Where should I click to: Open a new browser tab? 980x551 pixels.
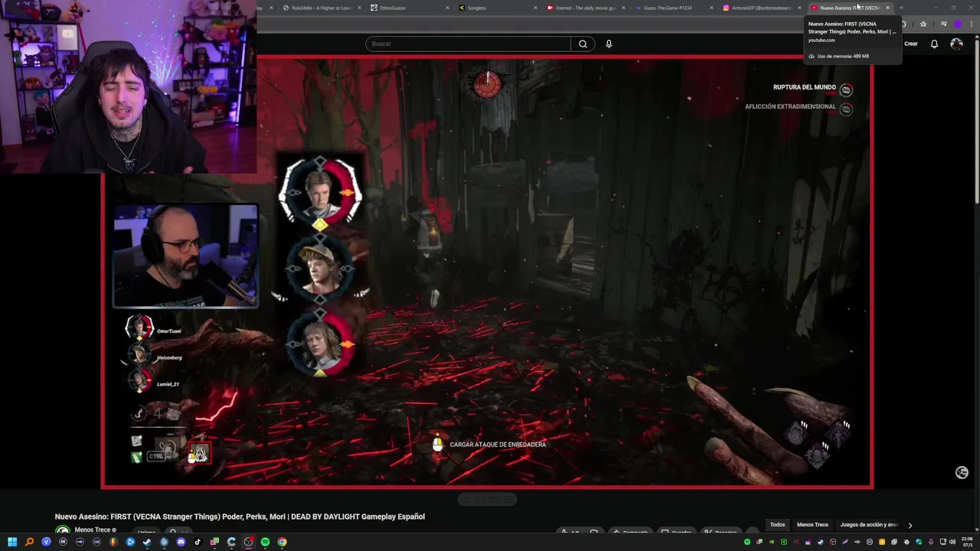(x=901, y=8)
